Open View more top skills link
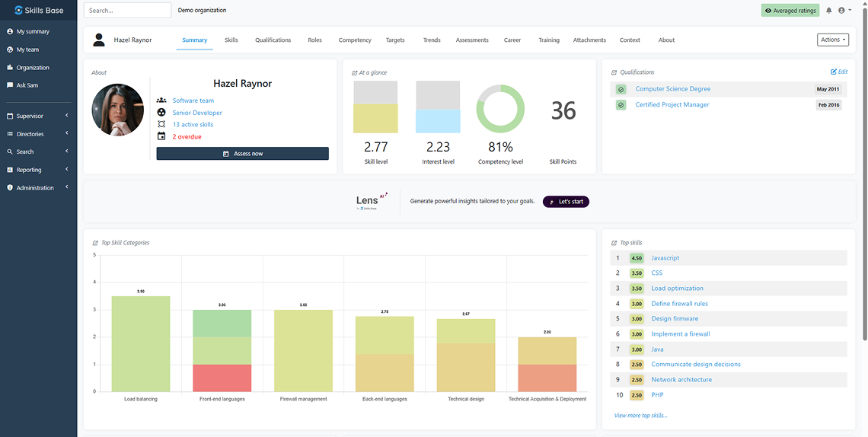This screenshot has width=868, height=437. tap(640, 416)
